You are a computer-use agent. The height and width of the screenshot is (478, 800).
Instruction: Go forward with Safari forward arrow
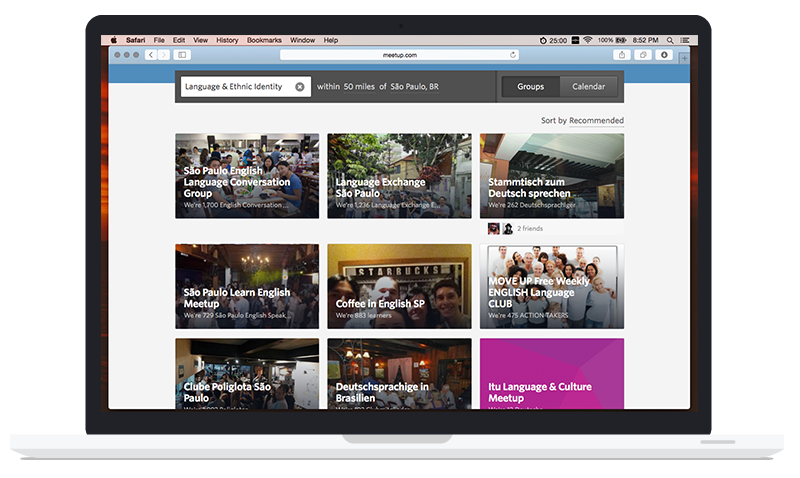point(164,55)
